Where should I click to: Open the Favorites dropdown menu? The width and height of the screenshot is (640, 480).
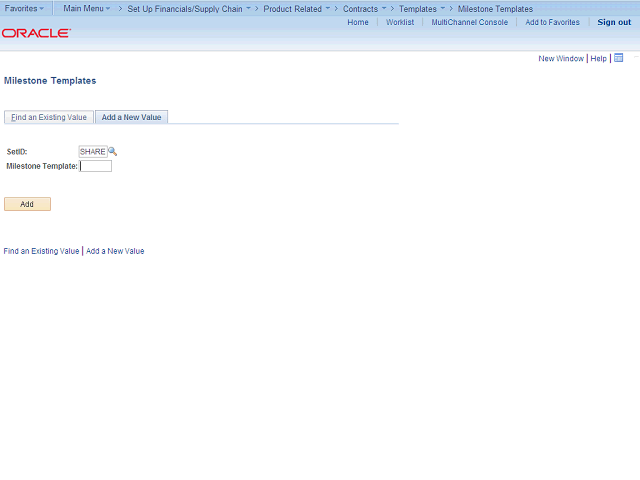[24, 9]
